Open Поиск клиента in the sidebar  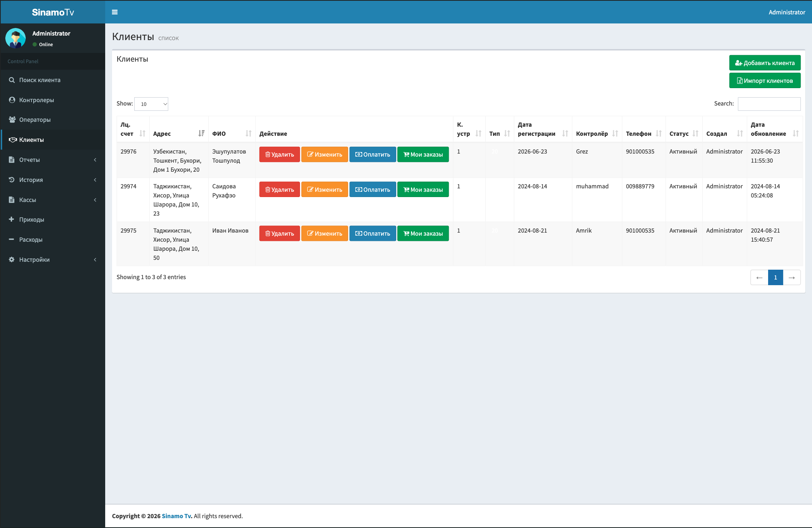(x=53, y=80)
